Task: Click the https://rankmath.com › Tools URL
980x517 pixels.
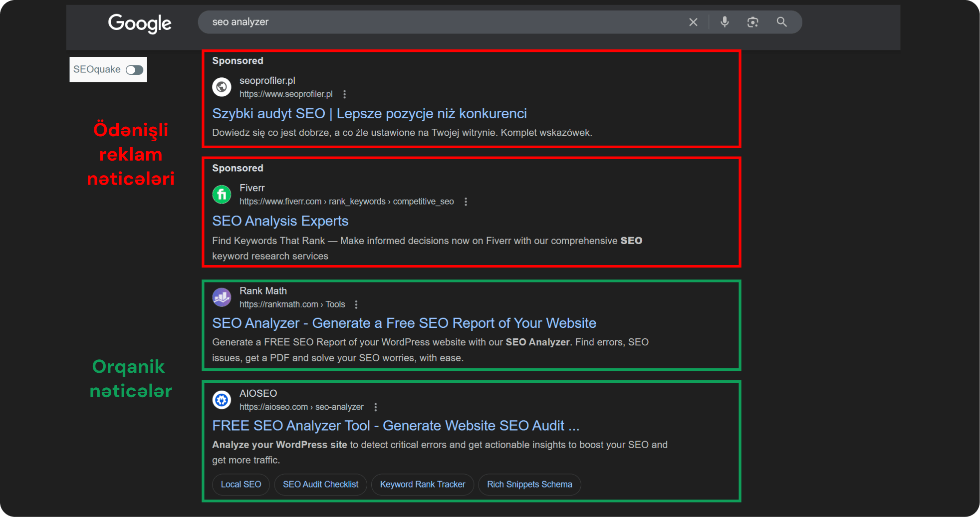Action: tap(292, 304)
